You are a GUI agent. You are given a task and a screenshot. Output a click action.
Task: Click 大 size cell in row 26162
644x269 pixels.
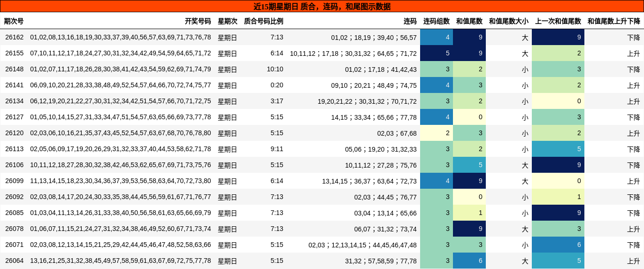(x=525, y=37)
